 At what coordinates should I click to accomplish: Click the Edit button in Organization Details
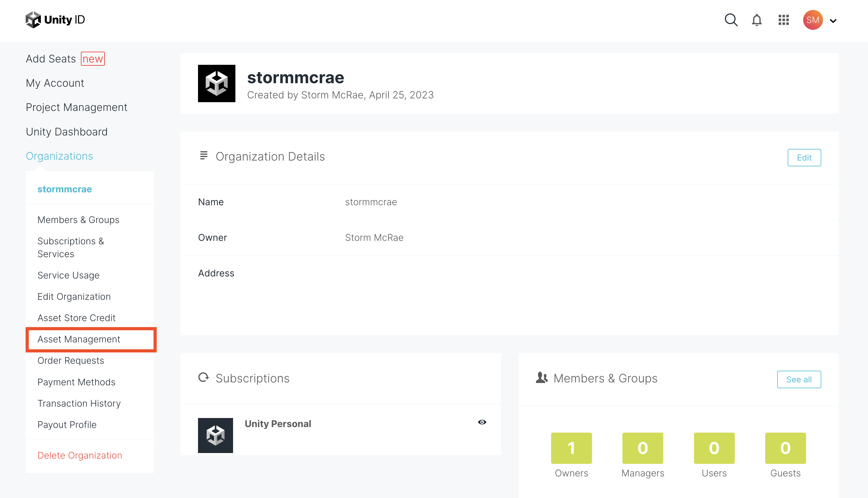804,158
